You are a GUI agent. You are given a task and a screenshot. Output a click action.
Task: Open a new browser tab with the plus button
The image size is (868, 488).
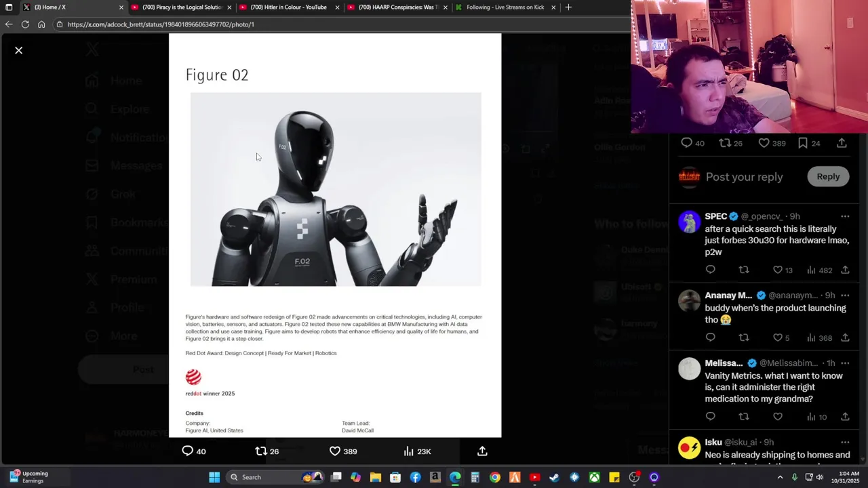(568, 7)
